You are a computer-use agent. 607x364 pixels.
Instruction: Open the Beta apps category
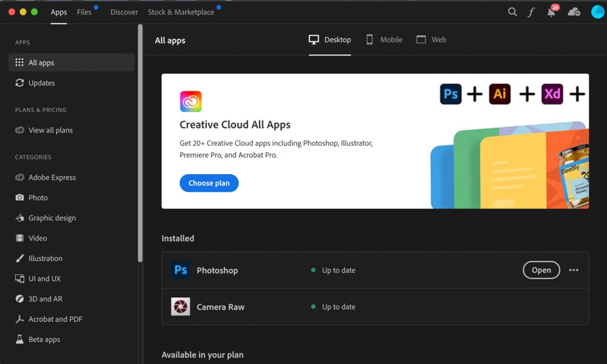tap(44, 340)
